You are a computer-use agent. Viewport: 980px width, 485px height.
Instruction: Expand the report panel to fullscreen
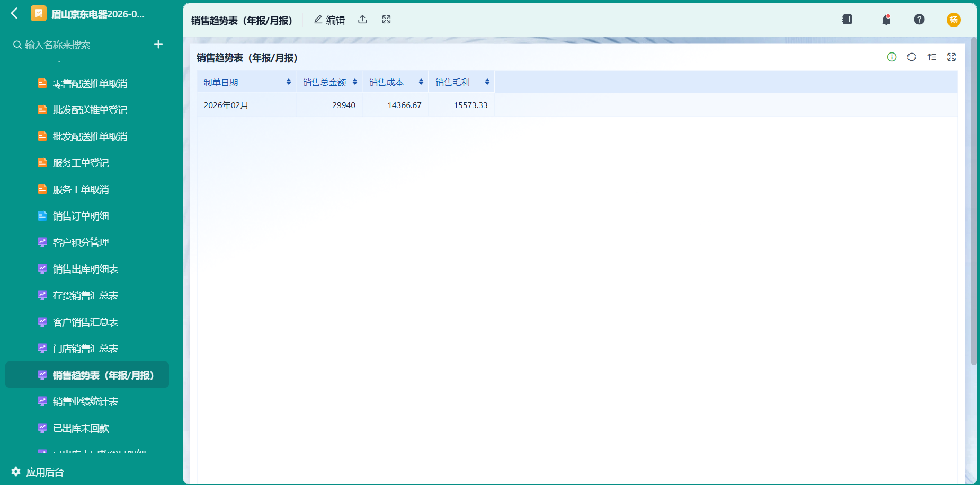point(951,57)
